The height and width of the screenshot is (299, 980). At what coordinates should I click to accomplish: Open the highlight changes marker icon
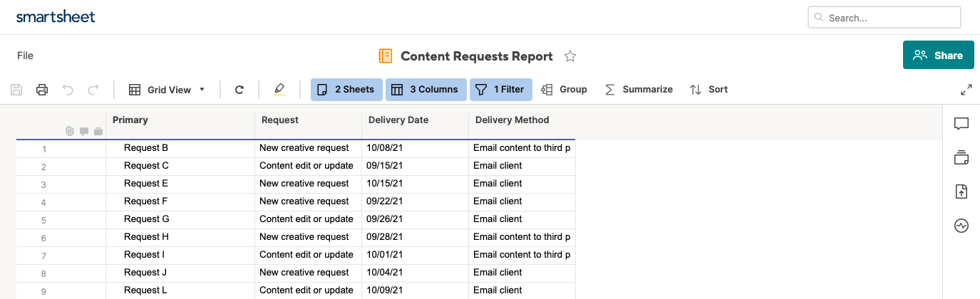[x=279, y=90]
